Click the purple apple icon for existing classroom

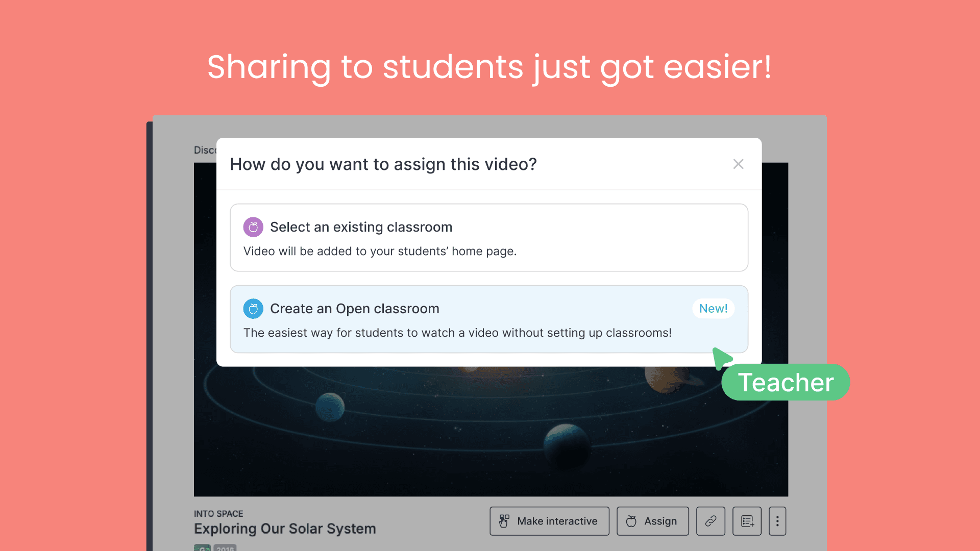[253, 227]
